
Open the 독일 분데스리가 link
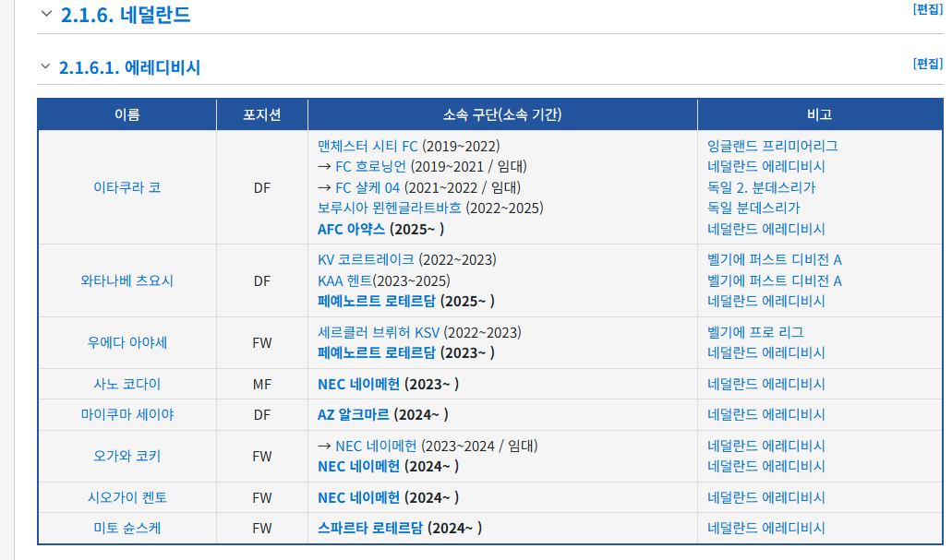pos(753,209)
